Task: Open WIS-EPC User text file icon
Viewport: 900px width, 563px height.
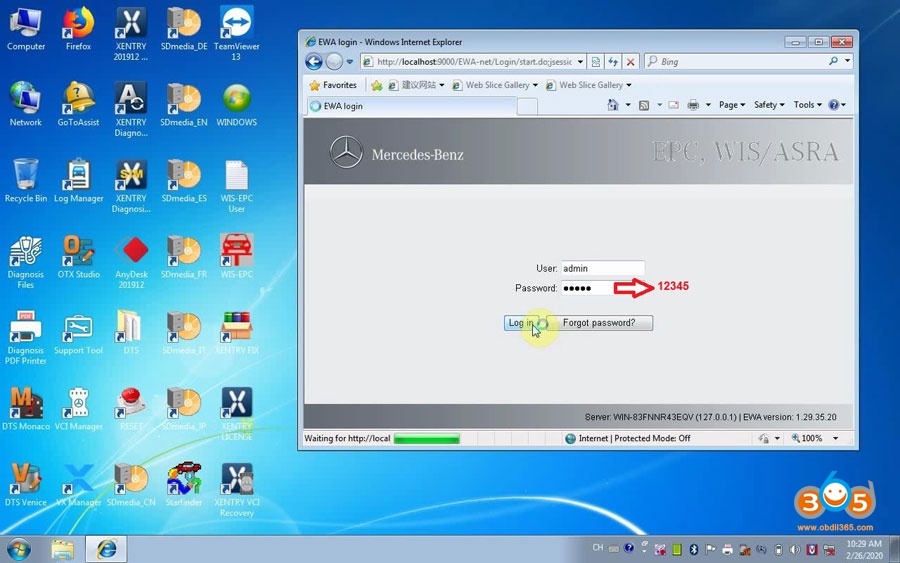Action: pyautogui.click(x=236, y=185)
